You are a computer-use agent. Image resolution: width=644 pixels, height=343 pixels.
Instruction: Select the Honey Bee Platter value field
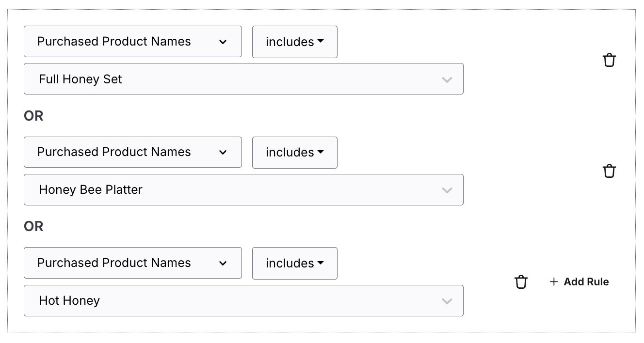pos(243,190)
